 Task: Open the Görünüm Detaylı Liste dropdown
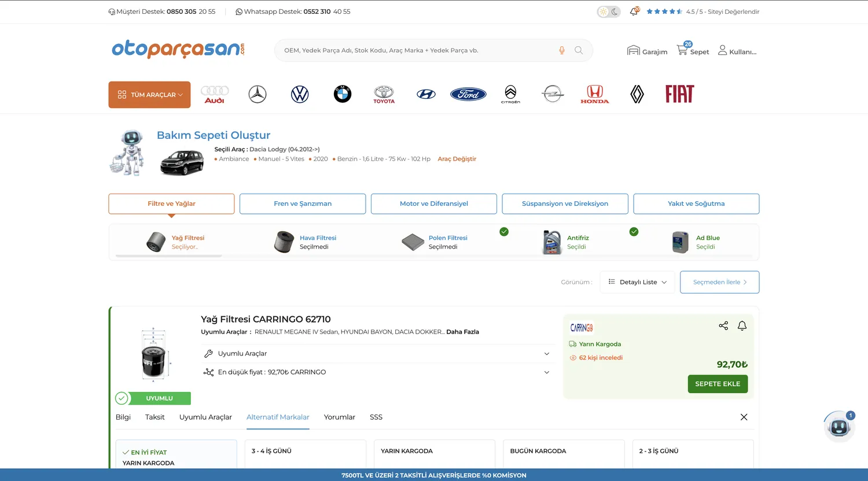coord(637,282)
